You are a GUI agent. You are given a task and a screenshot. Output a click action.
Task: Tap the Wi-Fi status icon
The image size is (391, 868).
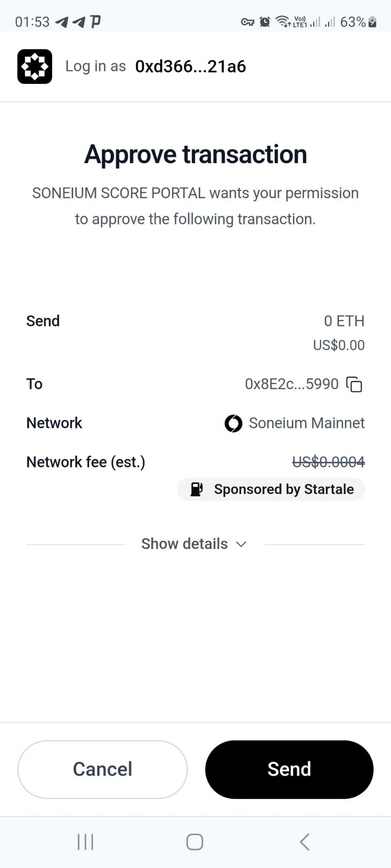(x=283, y=21)
